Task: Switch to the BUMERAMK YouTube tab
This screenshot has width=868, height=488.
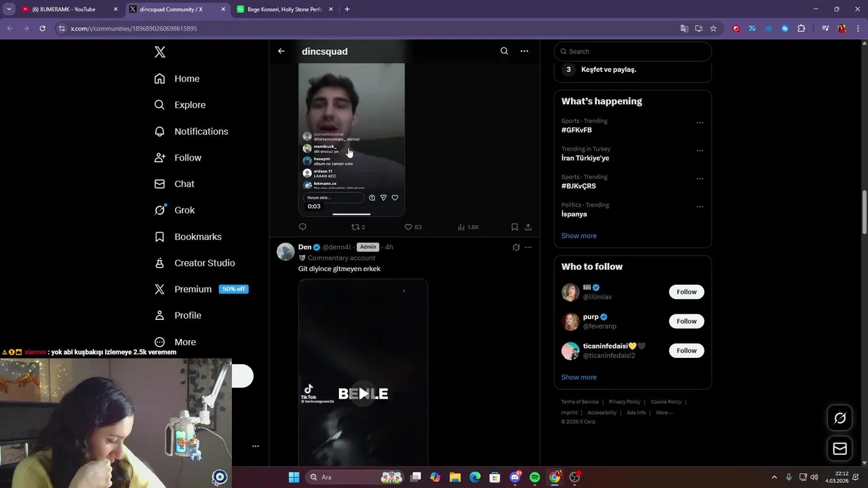Action: (x=69, y=9)
